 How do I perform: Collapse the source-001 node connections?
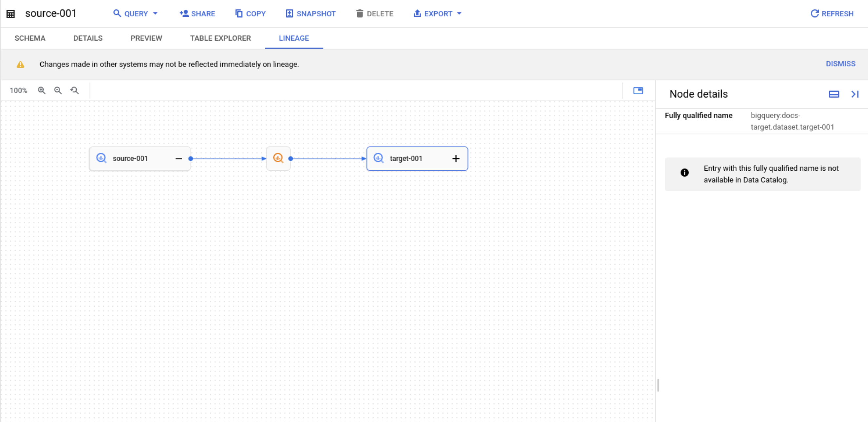(x=179, y=159)
